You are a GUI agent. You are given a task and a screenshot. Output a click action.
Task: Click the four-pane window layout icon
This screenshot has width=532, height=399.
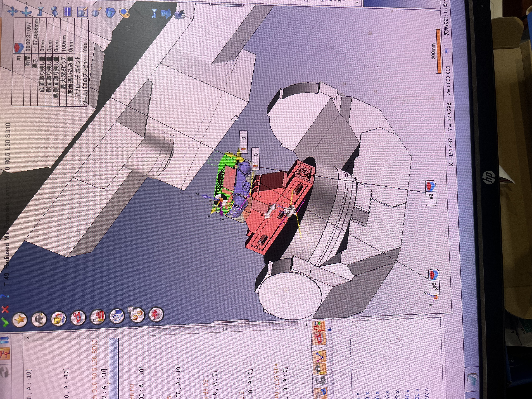tap(68, 11)
